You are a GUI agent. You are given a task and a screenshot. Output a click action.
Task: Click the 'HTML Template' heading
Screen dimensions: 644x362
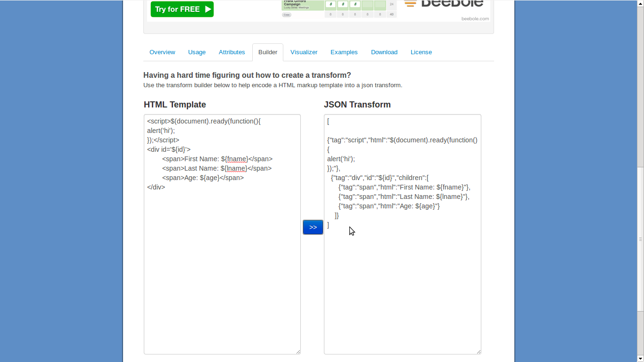pos(175,105)
